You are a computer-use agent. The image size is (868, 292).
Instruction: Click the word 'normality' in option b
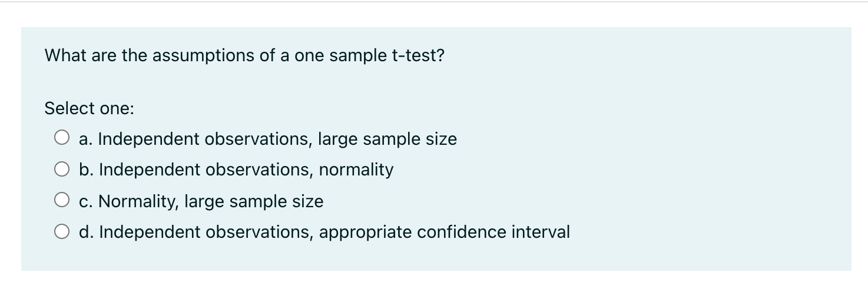point(356,171)
